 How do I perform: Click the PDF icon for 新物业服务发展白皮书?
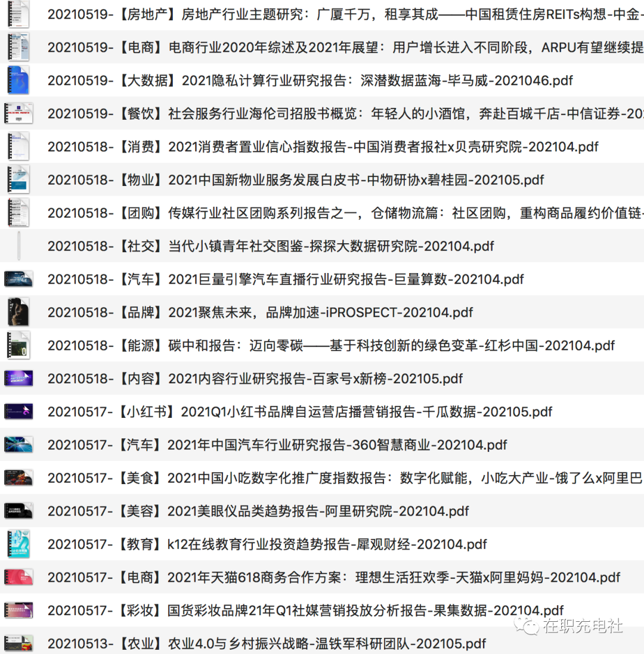pyautogui.click(x=18, y=180)
